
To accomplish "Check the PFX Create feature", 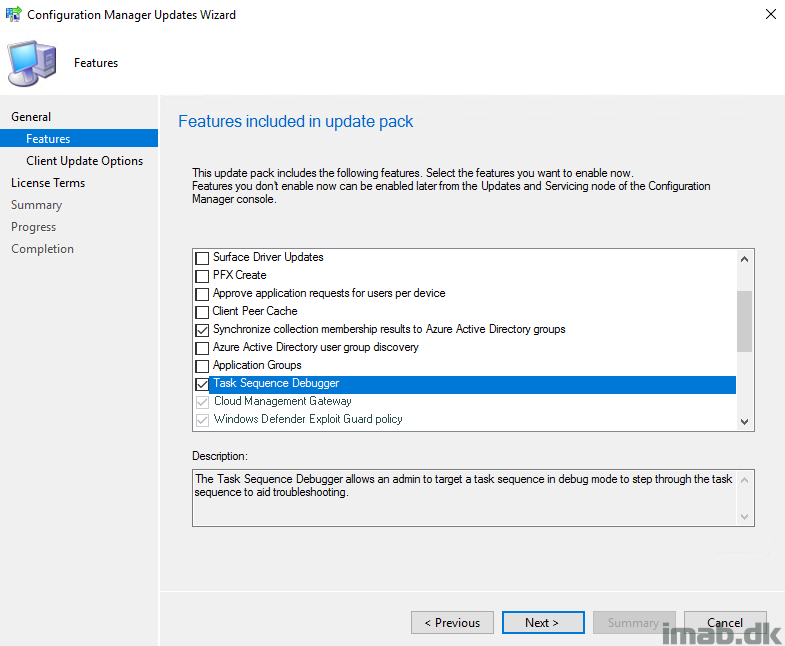I will pyautogui.click(x=202, y=276).
